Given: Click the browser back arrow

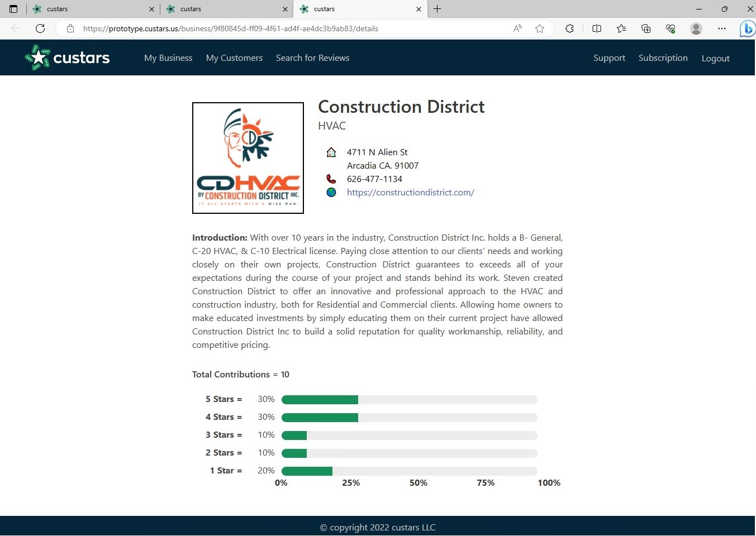Looking at the screenshot, I should (16, 28).
